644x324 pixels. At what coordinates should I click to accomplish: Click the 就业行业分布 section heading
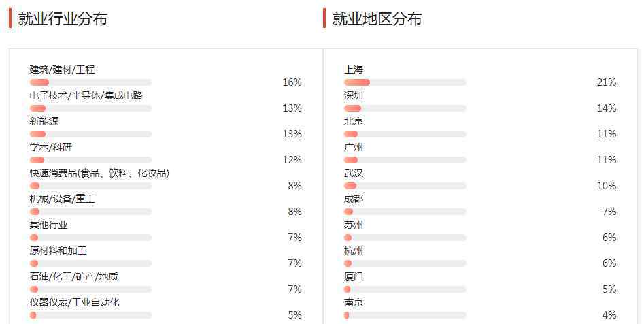click(63, 19)
